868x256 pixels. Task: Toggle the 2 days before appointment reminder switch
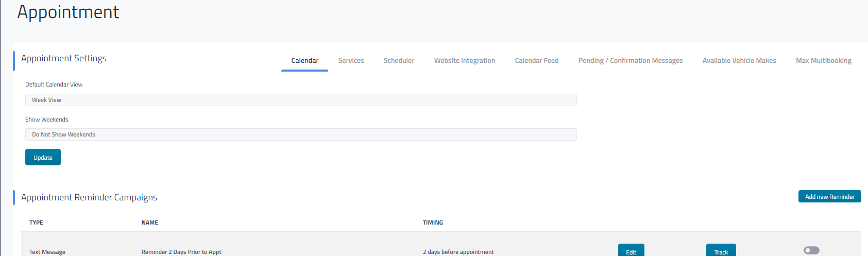(x=811, y=250)
